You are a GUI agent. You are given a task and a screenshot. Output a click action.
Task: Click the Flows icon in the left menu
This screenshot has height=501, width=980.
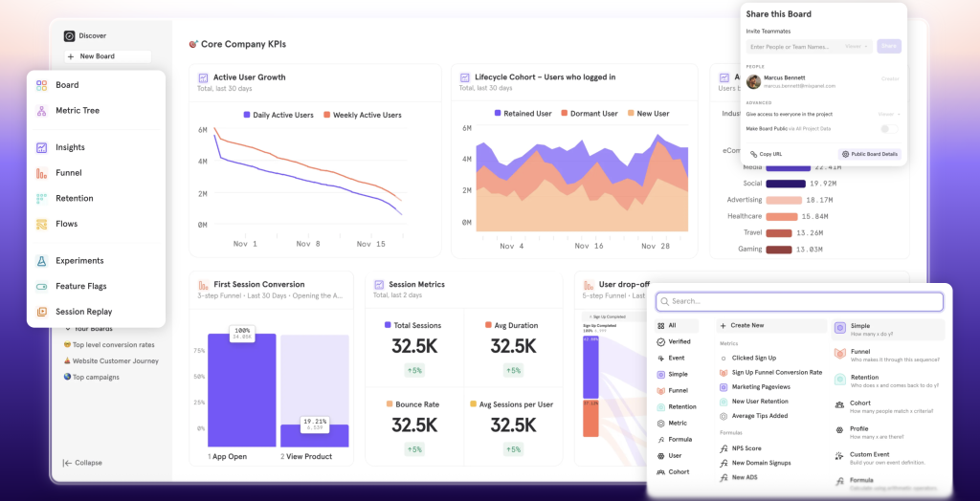[41, 224]
